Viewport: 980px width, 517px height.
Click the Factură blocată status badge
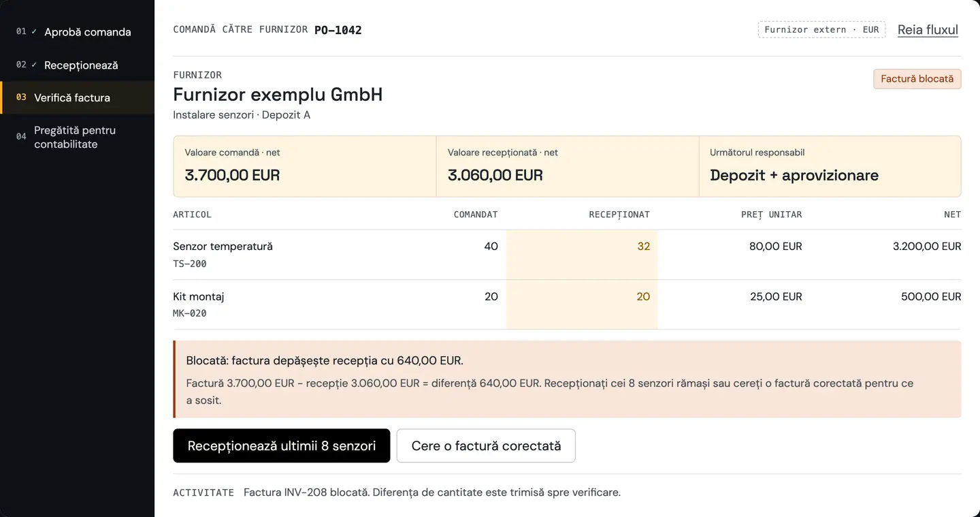(917, 79)
